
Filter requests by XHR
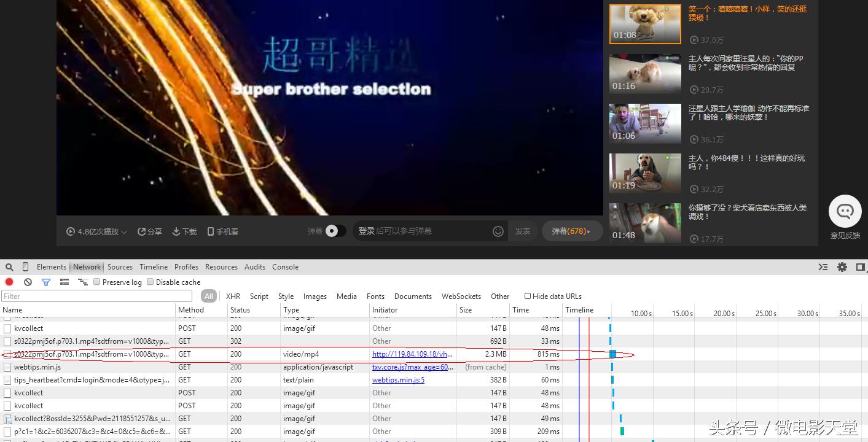click(233, 297)
